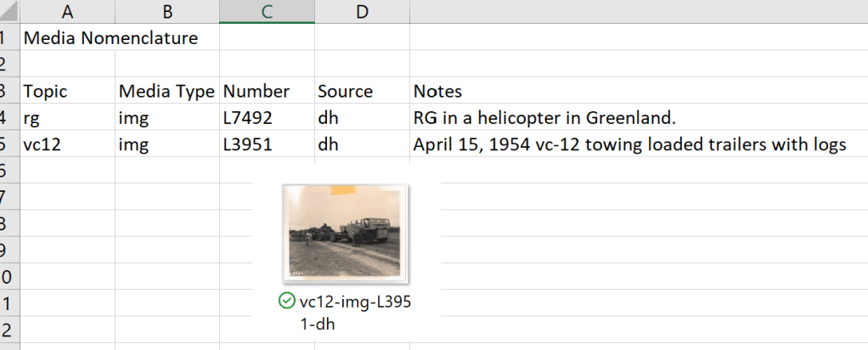Screen dimensions: 868x350
Task: Click the vc12-img-L3951-dh file name label
Action: (355, 312)
